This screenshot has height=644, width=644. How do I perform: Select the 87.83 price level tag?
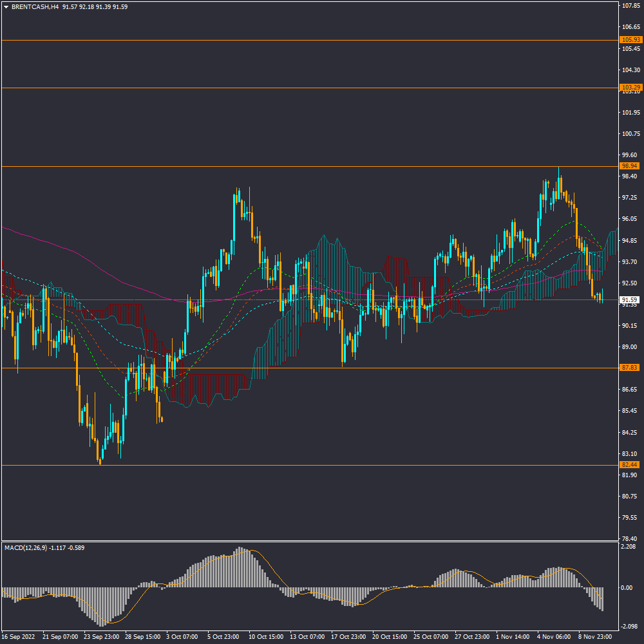click(629, 368)
